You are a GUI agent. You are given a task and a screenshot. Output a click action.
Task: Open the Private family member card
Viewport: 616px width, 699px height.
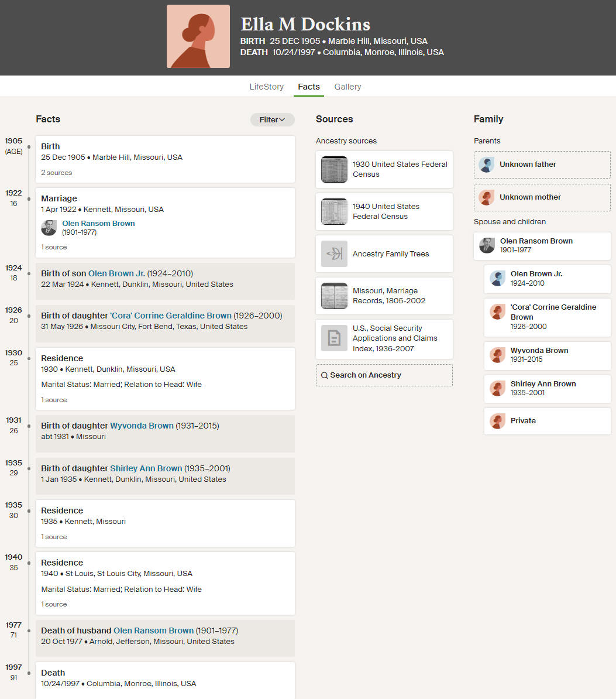pos(548,421)
